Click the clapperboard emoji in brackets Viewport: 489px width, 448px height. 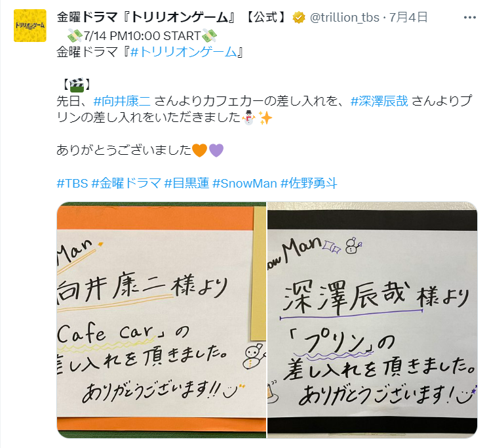click(x=77, y=85)
